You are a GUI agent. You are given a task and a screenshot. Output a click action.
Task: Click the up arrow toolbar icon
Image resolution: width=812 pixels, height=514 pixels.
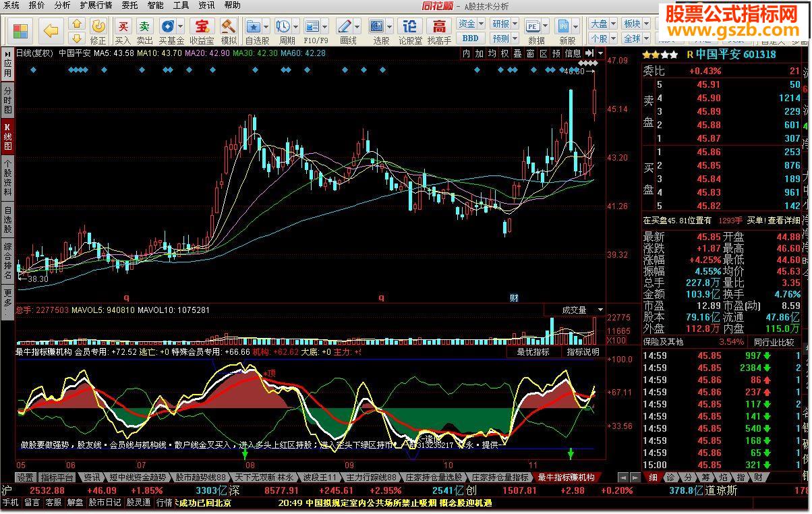coord(77,25)
